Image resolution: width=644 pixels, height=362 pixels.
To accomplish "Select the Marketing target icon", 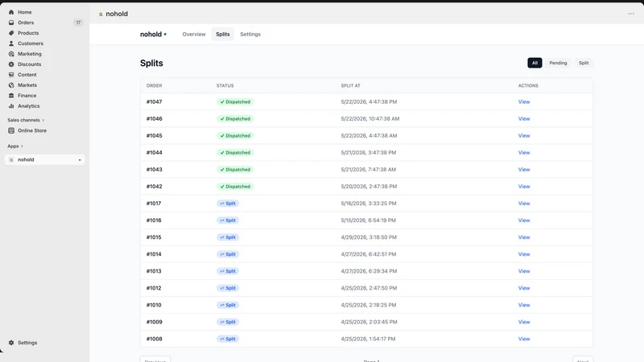I will 11,54.
